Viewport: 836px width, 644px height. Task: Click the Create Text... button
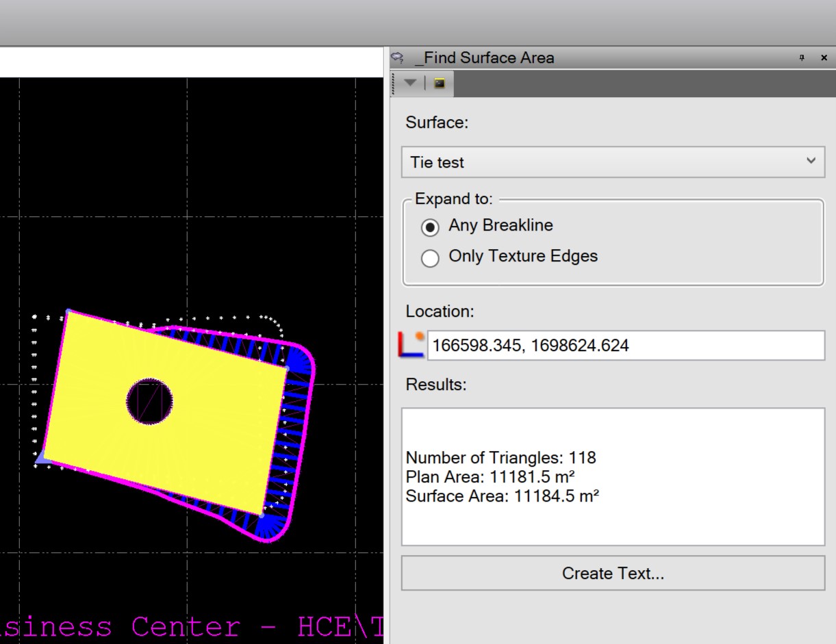[x=613, y=573]
